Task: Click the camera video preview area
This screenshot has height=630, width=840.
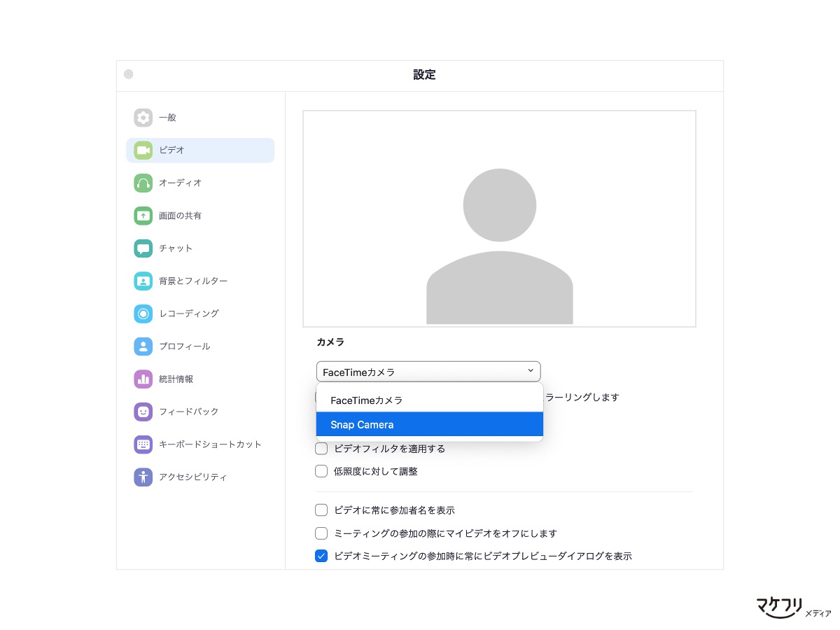Action: [x=499, y=218]
